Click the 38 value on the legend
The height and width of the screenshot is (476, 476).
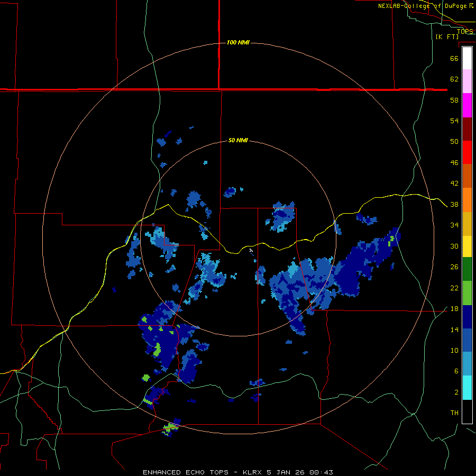454,204
